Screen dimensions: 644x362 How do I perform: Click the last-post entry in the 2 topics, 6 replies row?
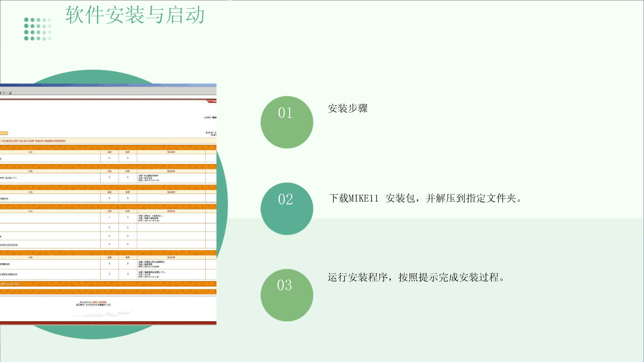(149, 178)
